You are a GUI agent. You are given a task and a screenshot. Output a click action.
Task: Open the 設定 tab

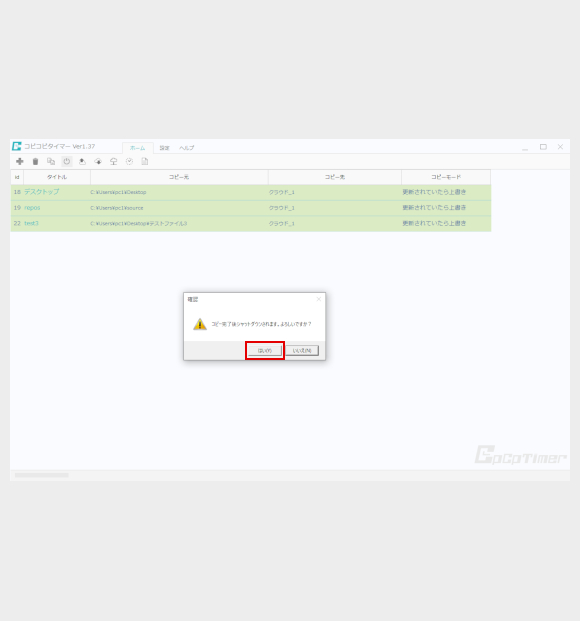pos(164,148)
